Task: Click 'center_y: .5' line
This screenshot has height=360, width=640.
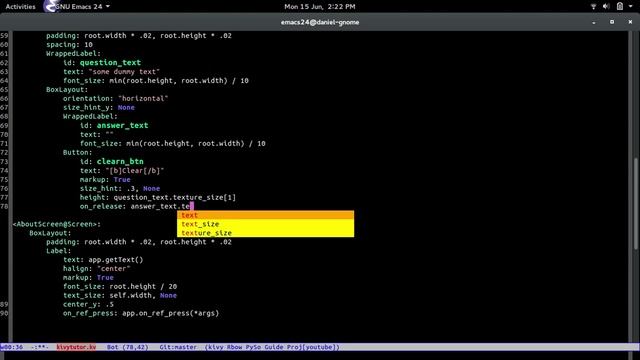Action: pyautogui.click(x=89, y=304)
